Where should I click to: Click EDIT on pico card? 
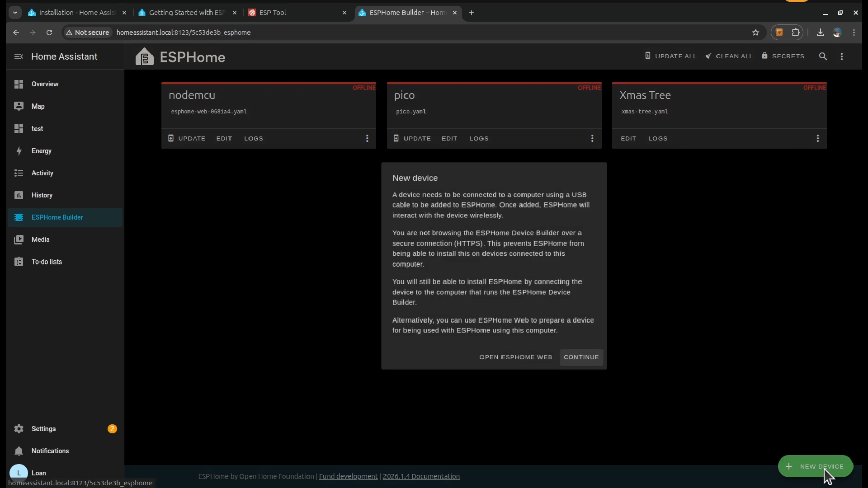449,138
